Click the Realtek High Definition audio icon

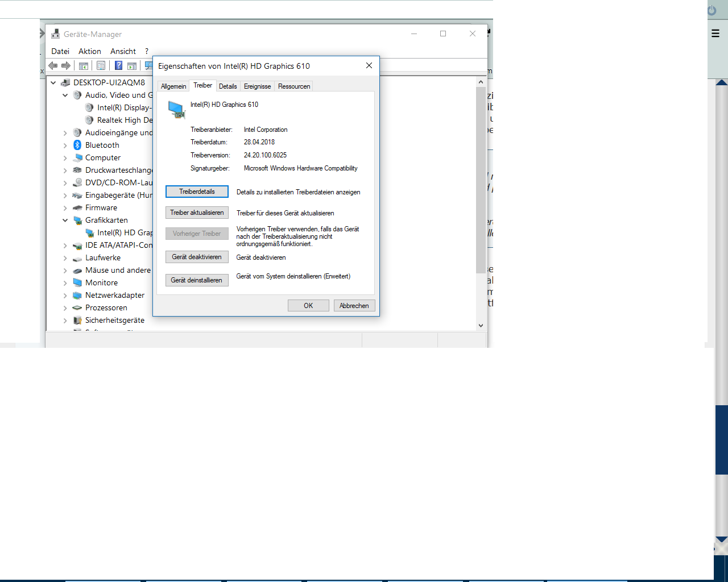89,120
